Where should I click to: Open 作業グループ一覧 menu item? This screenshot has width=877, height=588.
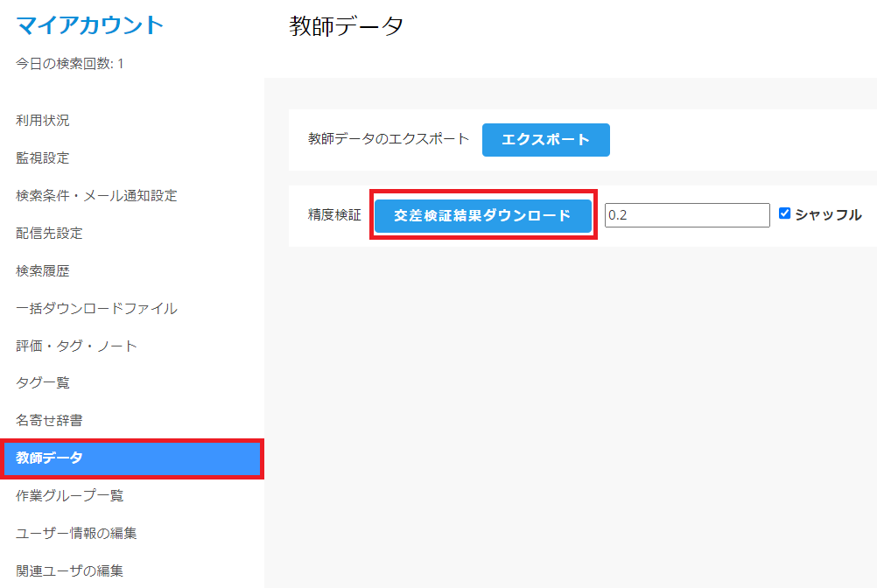[70, 496]
